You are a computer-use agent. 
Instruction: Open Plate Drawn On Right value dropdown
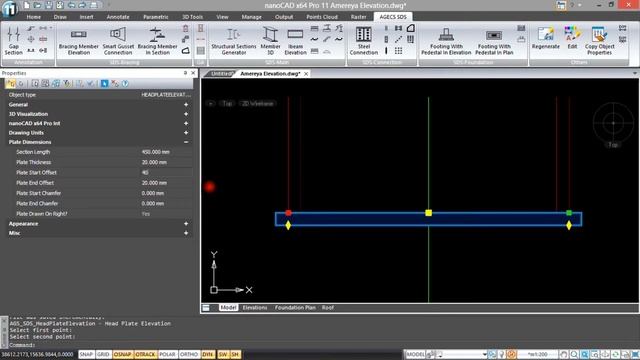point(165,214)
